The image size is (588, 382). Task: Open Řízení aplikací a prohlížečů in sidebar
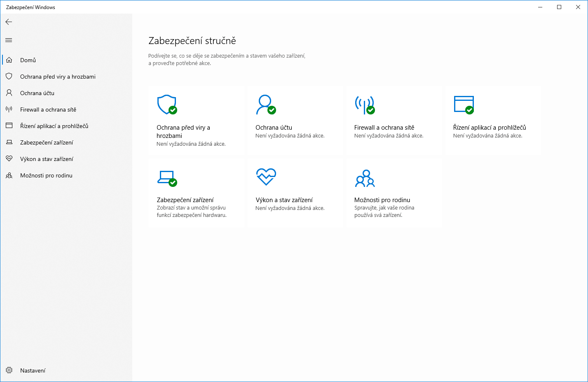66,126
